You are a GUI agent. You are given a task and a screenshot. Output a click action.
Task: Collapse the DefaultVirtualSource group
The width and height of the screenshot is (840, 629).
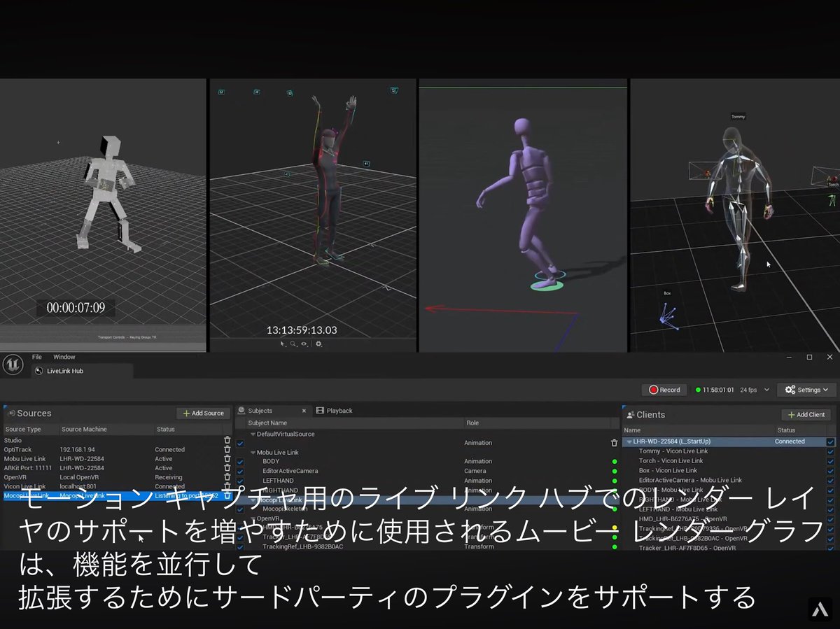[x=253, y=434]
